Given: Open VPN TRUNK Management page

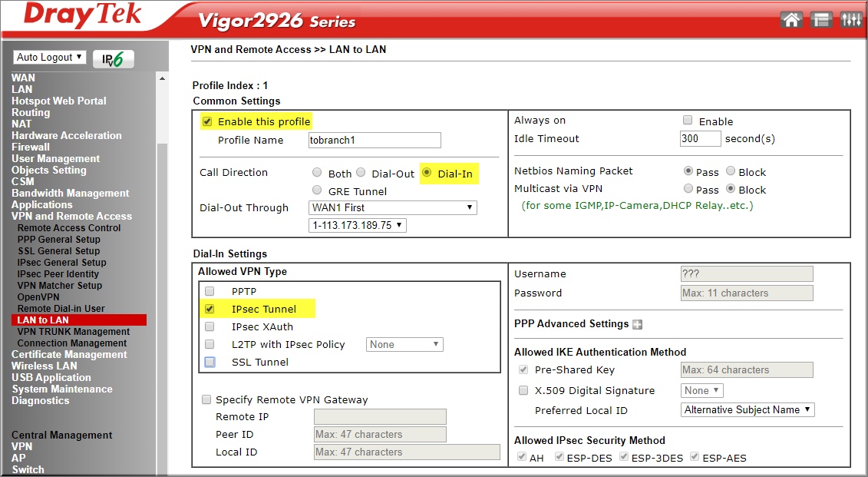Looking at the screenshot, I should [74, 332].
